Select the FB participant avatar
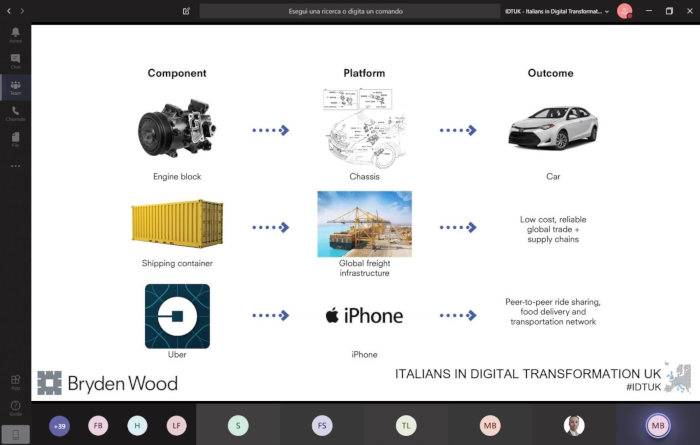 pos(98,426)
